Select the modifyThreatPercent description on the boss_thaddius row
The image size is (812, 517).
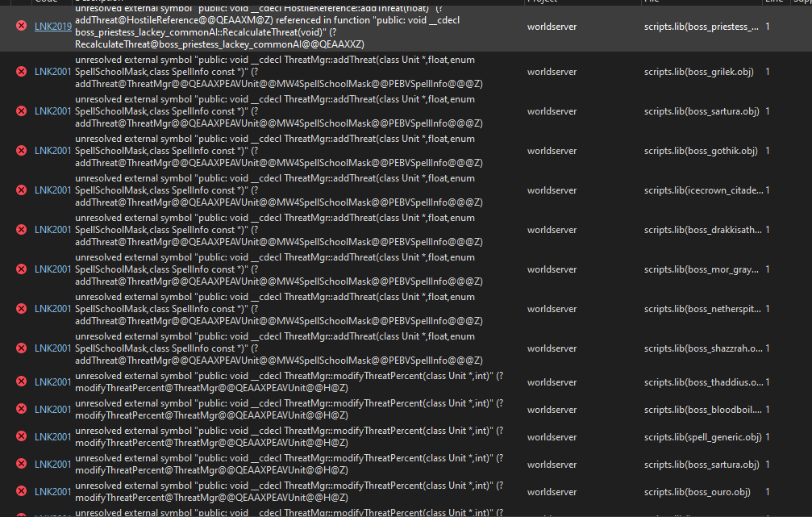[289, 381]
